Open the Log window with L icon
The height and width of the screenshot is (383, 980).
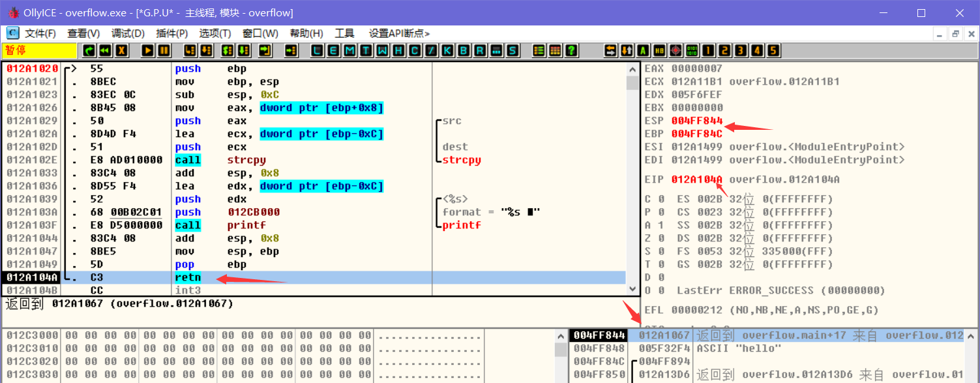pyautogui.click(x=318, y=50)
